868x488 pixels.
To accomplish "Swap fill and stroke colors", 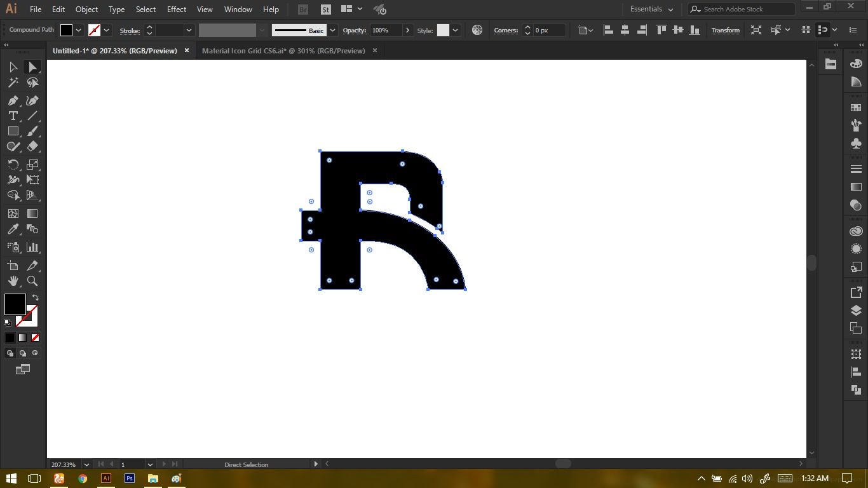I will (x=36, y=297).
